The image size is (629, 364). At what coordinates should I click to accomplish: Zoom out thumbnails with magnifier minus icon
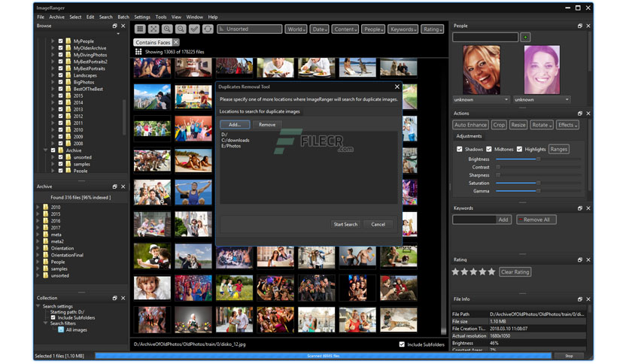181,29
